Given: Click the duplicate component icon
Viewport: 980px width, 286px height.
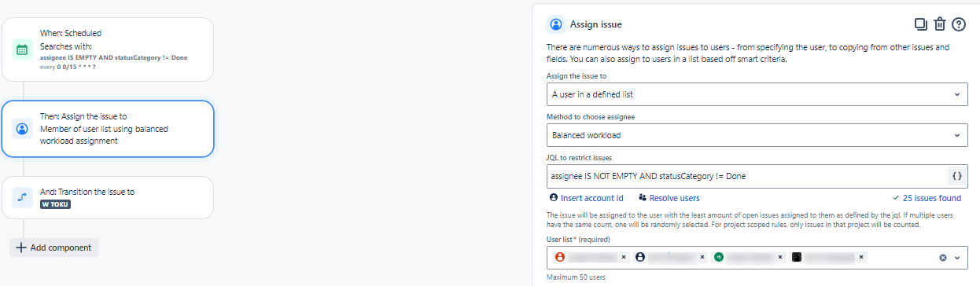Looking at the screenshot, I should tap(921, 24).
